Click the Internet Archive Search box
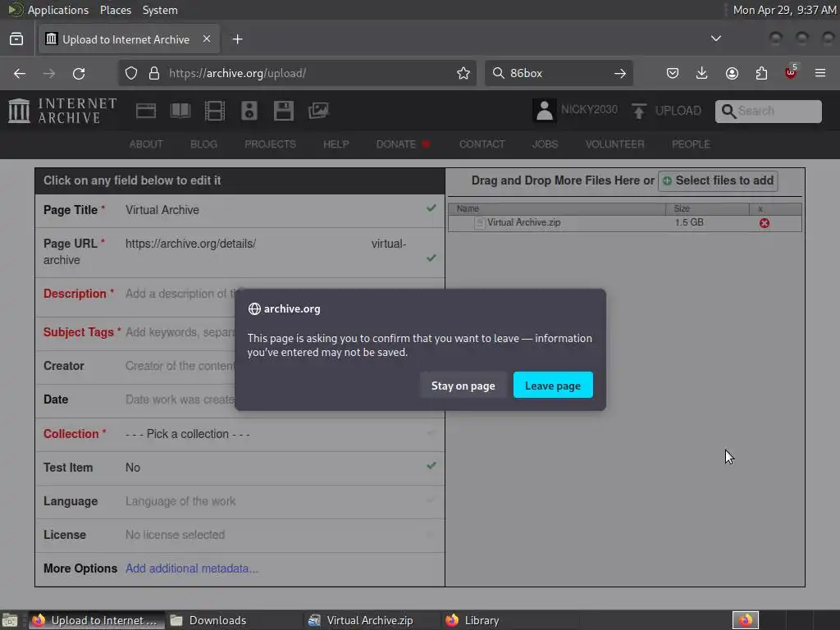Screen dimensions: 840x630 click(x=768, y=111)
